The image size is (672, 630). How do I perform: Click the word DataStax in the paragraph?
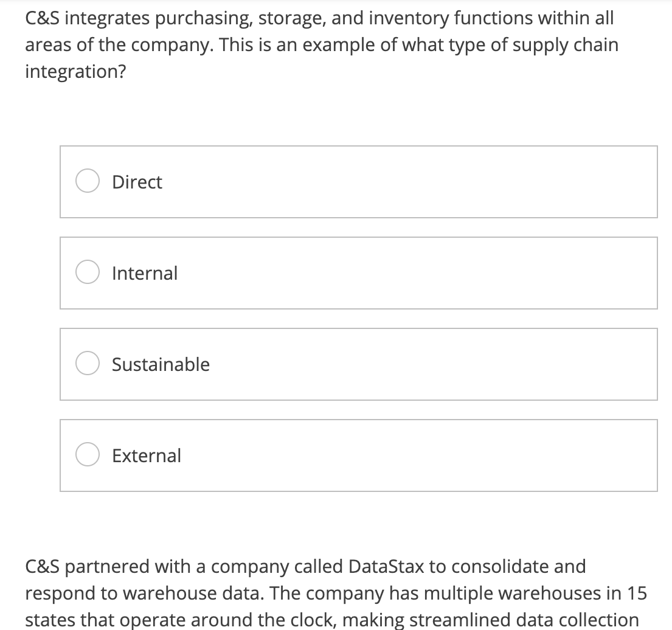(x=387, y=567)
